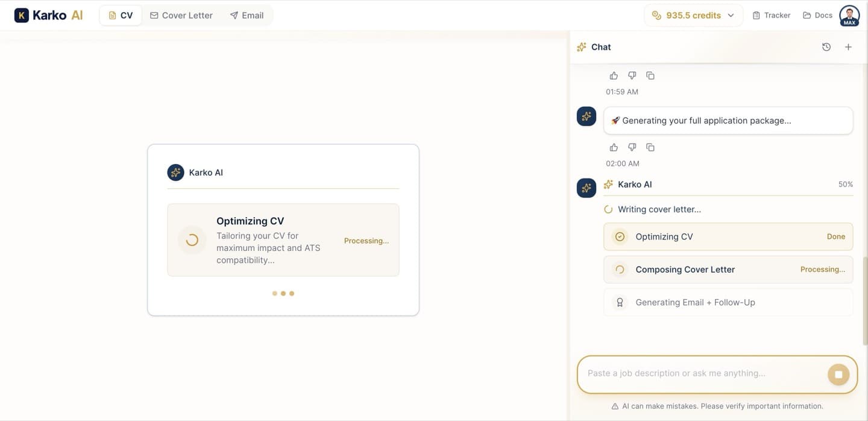Copy the generating application package message
The height and width of the screenshot is (421, 868).
click(x=650, y=147)
